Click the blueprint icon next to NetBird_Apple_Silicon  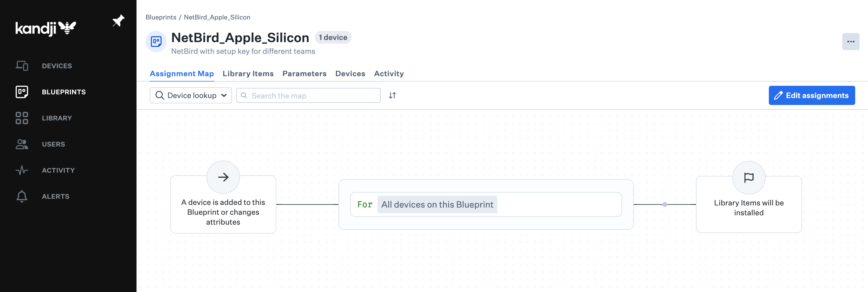156,42
